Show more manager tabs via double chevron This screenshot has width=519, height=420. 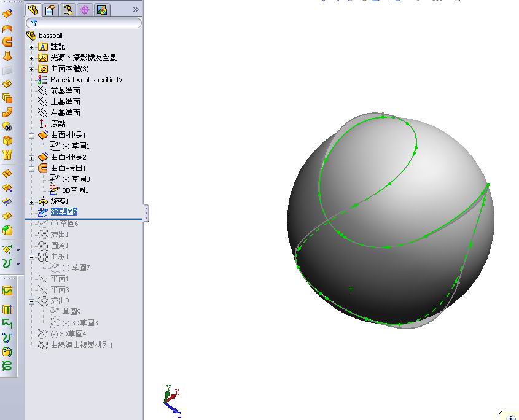coord(136,10)
